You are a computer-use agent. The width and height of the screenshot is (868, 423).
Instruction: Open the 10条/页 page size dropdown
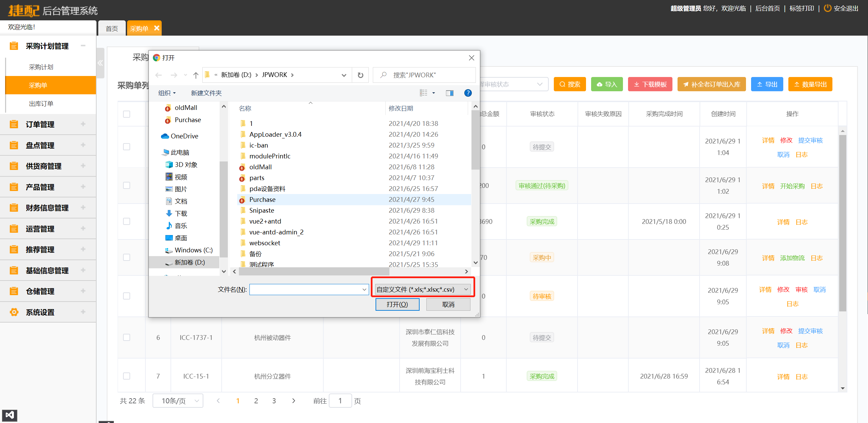[178, 401]
